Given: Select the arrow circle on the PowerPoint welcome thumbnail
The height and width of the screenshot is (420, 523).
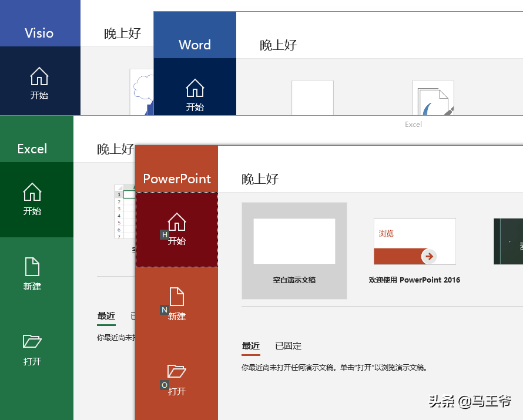Looking at the screenshot, I should [430, 256].
